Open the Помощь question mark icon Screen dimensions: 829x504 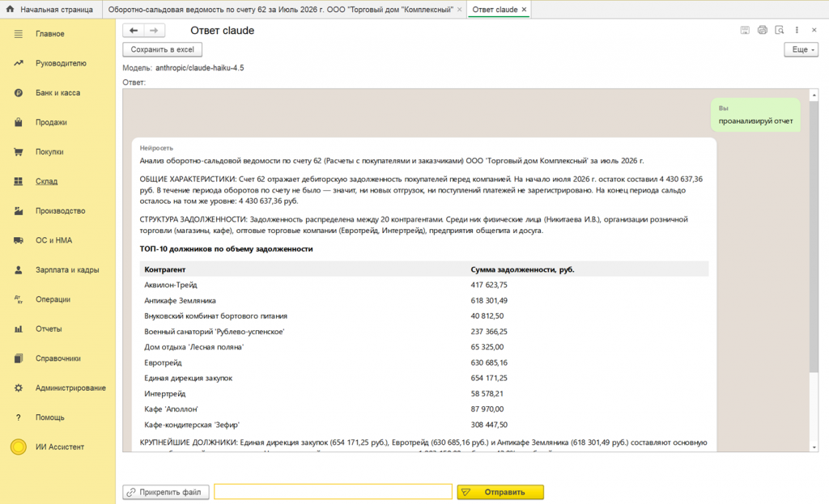click(x=19, y=417)
